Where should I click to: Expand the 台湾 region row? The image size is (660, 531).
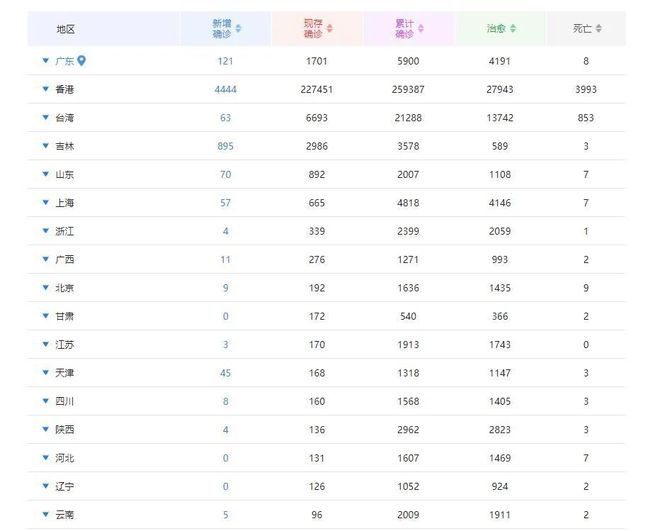pos(46,118)
